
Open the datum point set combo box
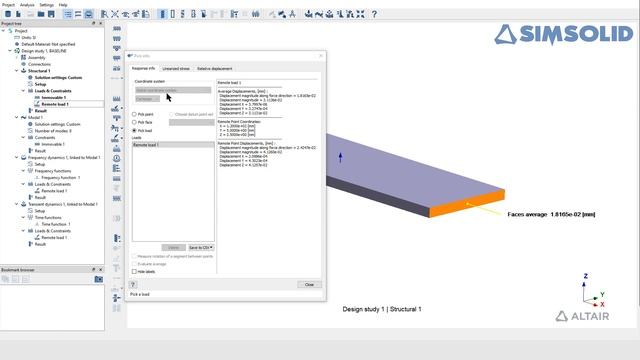click(191, 122)
